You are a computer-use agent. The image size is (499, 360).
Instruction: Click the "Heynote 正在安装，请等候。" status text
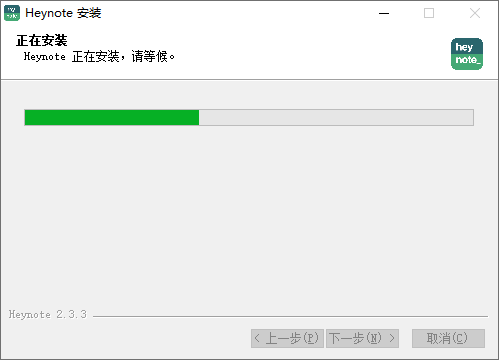click(x=99, y=56)
